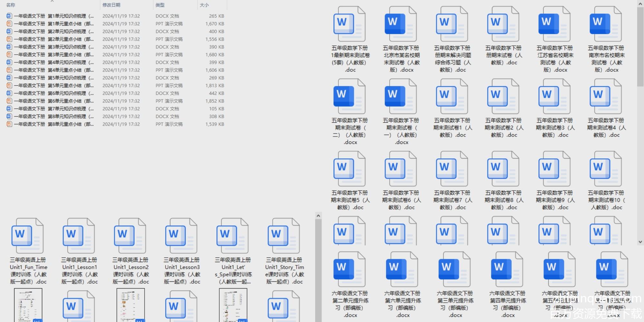Click scroll-up arrow above 三年级英语 pane scrollbar
This screenshot has height=322, width=644.
click(x=318, y=216)
